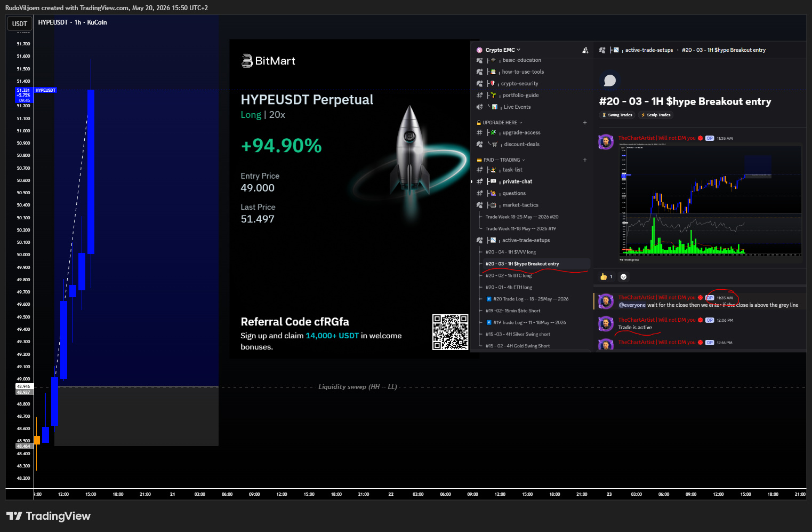Add channel to UPGRADE HERE category
The height and width of the screenshot is (532, 812).
click(x=585, y=123)
